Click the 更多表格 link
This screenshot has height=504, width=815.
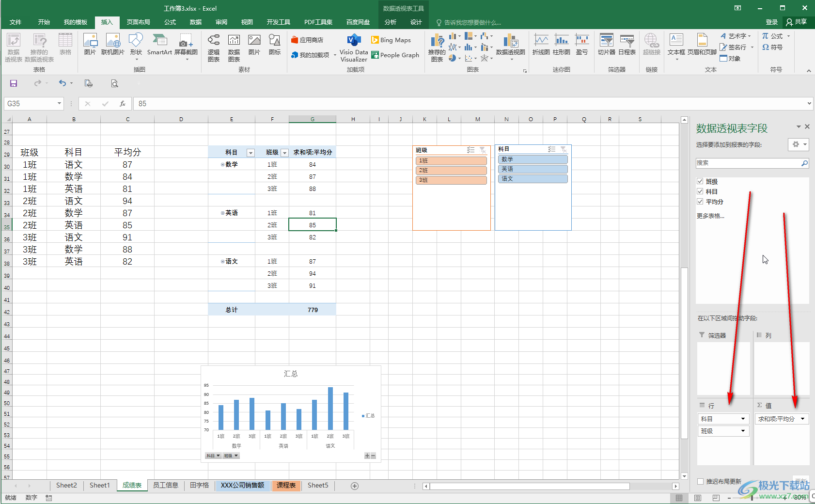click(x=710, y=216)
